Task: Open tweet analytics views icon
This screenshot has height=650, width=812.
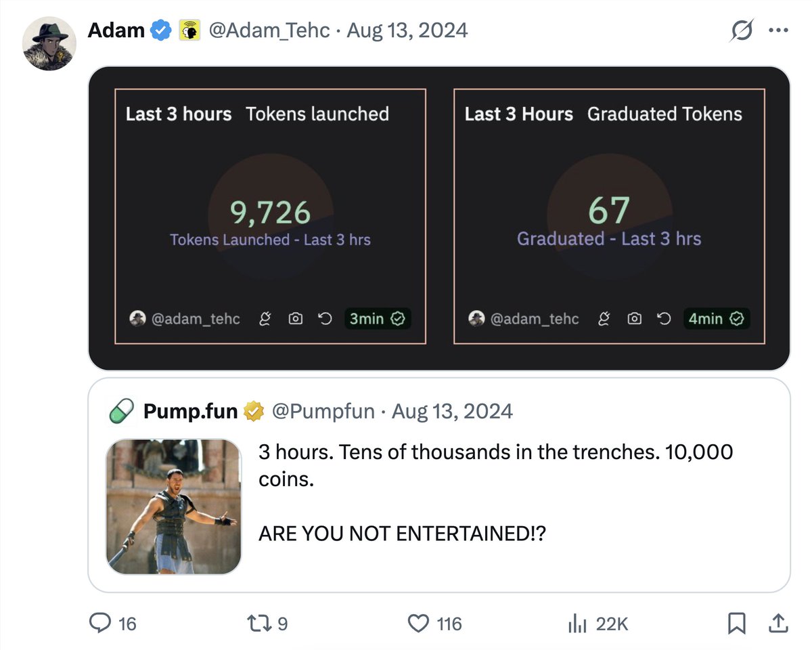Action: click(x=577, y=623)
